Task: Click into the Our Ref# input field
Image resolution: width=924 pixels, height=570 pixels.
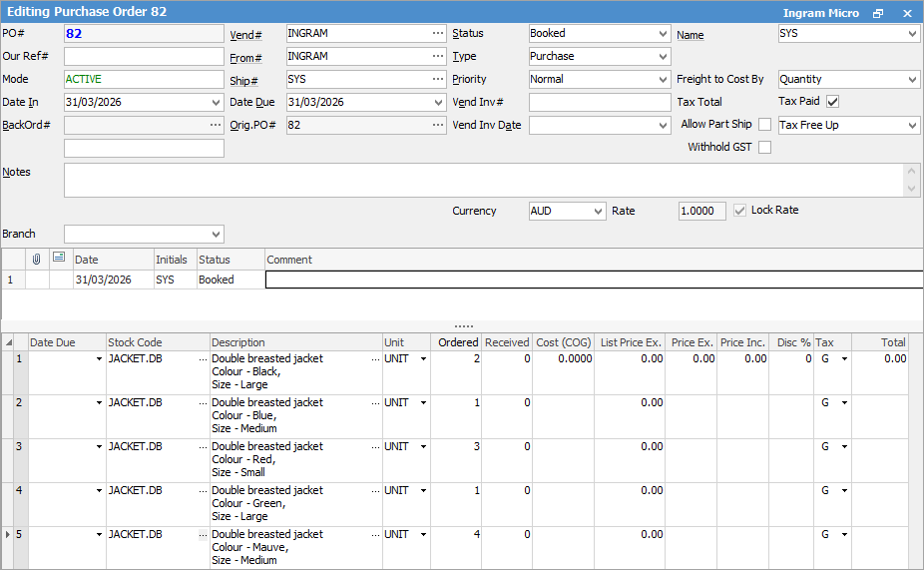Action: 144,56
